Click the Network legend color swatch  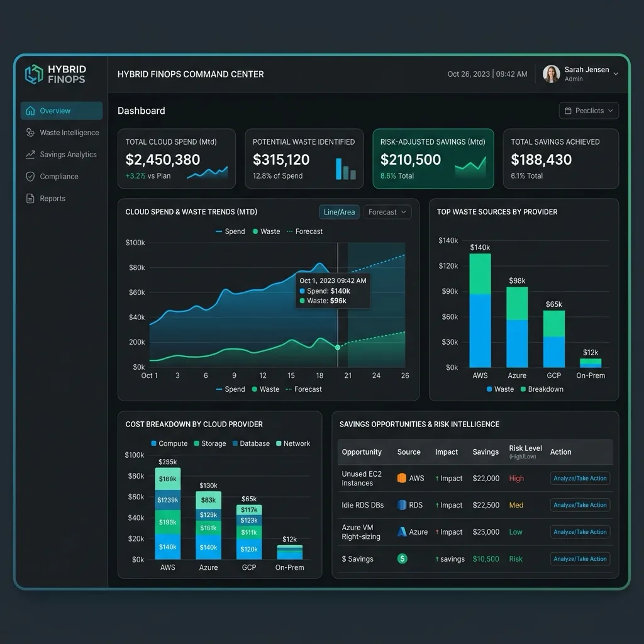279,443
